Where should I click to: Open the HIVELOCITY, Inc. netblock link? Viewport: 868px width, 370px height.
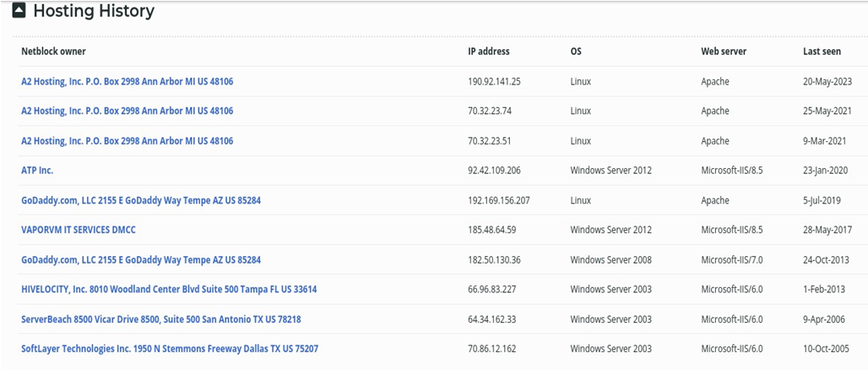[x=169, y=289]
